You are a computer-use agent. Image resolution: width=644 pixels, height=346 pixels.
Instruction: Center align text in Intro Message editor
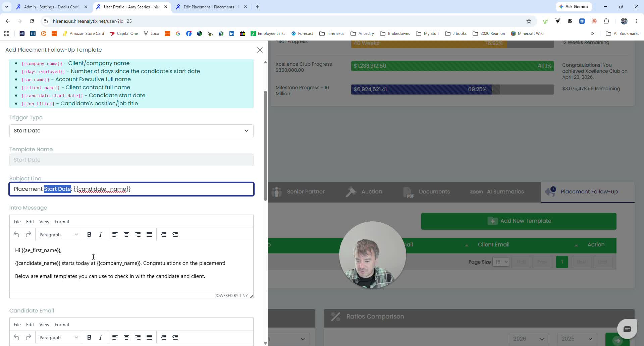(126, 234)
